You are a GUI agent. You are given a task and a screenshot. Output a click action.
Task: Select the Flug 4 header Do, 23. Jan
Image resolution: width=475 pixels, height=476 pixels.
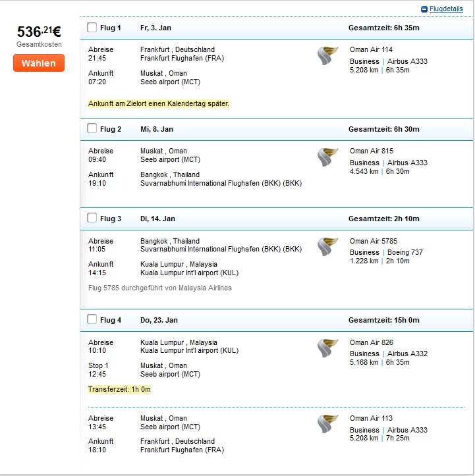click(x=159, y=320)
